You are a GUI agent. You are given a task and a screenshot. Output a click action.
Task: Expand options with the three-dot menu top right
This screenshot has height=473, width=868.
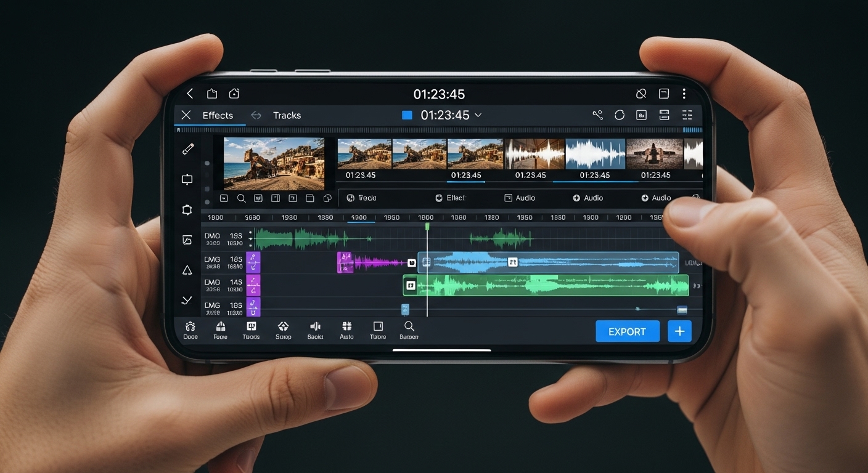click(684, 94)
